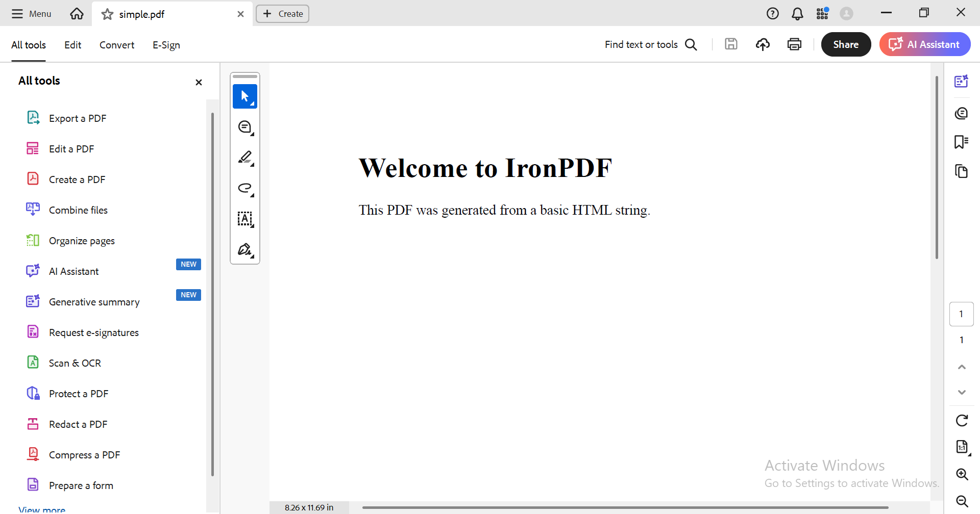Viewport: 980px width, 514px height.
Task: Close the All tools panel
Action: click(199, 82)
